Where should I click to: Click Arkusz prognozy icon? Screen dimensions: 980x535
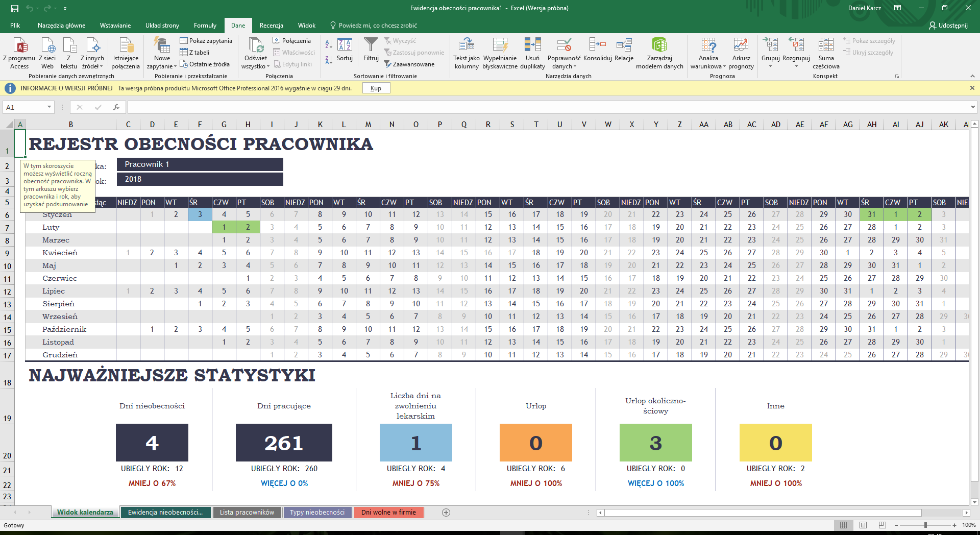tap(741, 45)
